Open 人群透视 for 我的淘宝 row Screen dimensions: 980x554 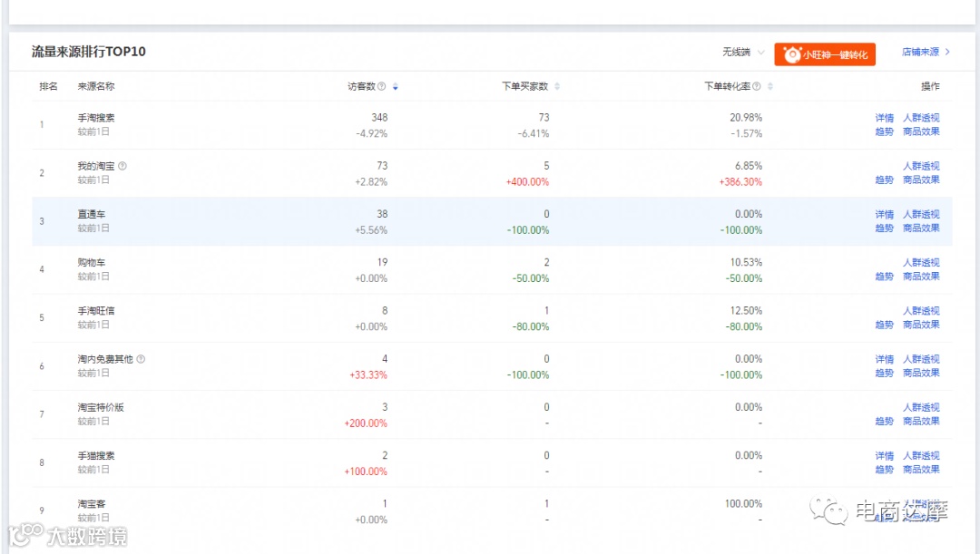click(x=921, y=166)
